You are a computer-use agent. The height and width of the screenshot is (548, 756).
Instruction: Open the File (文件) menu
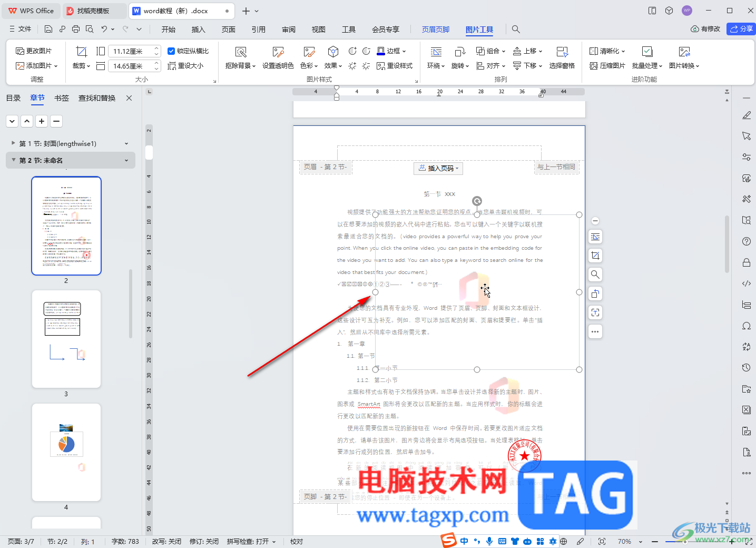(20, 29)
